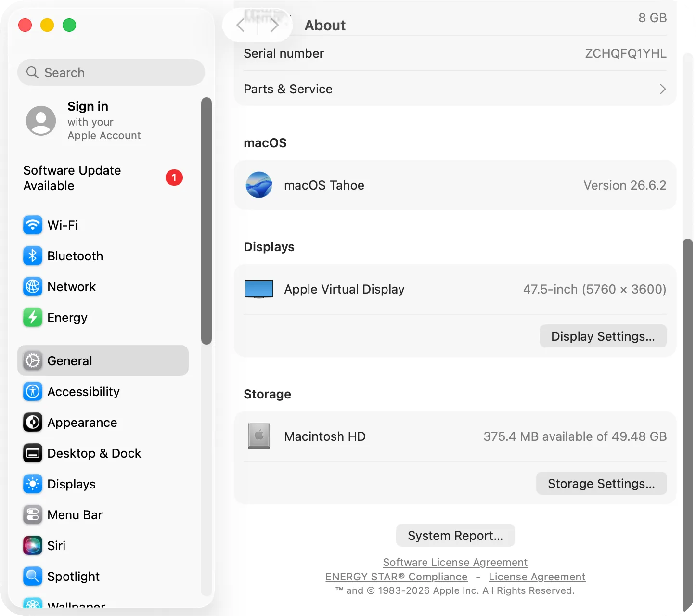The image size is (696, 616).
Task: Click the Network globe icon
Action: pyautogui.click(x=33, y=286)
